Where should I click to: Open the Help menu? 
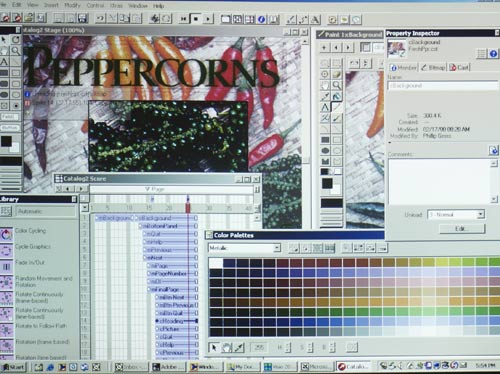pyautogui.click(x=159, y=6)
